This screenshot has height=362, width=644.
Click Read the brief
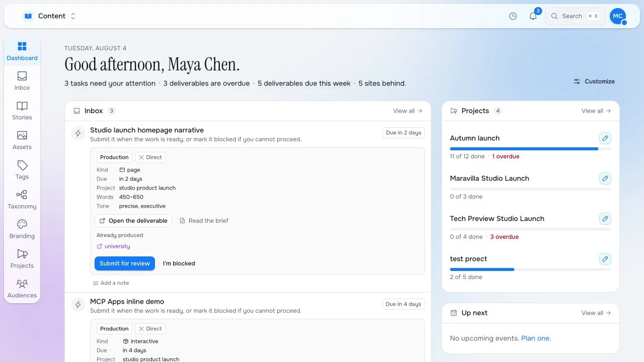point(204,221)
